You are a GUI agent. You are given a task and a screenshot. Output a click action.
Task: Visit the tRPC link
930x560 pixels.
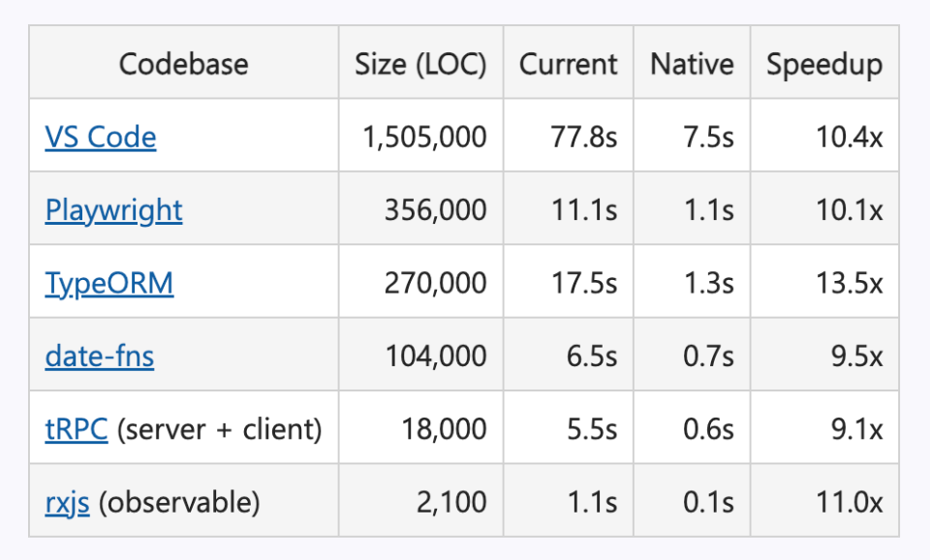pos(76,428)
